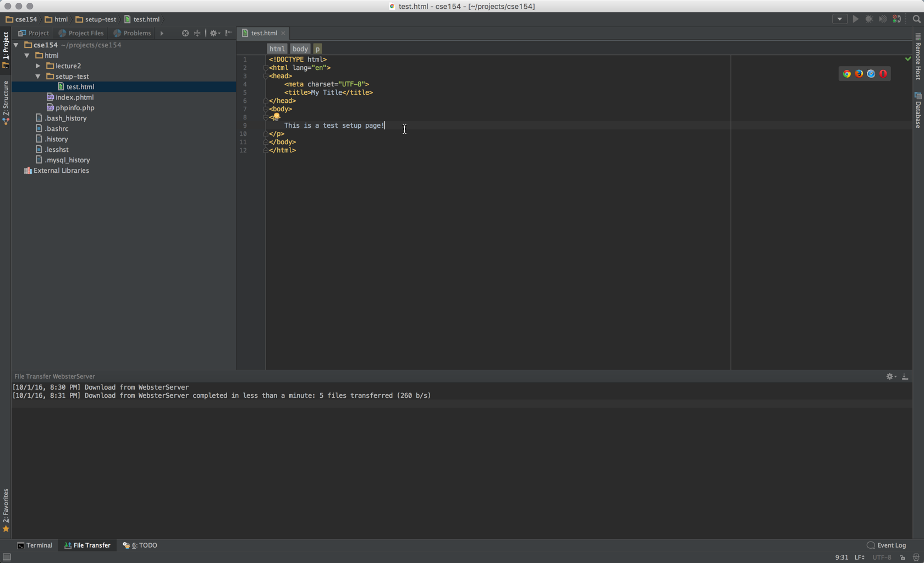Click the Debug bug icon
Screen dimensions: 924x563
tap(869, 19)
